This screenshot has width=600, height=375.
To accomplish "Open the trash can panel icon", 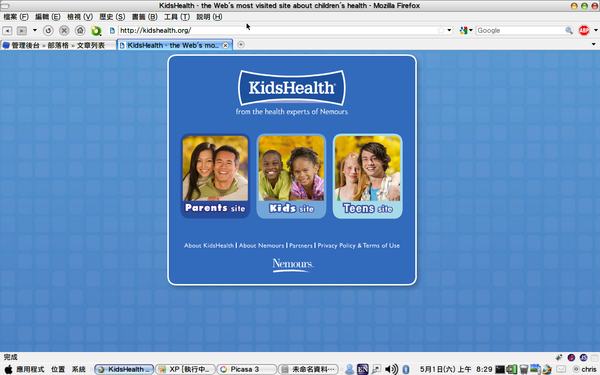I will pyautogui.click(x=523, y=369).
